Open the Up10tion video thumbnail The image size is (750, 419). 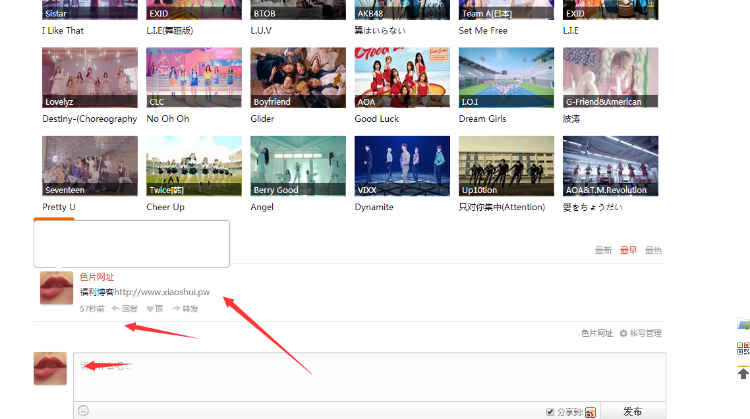pos(507,166)
